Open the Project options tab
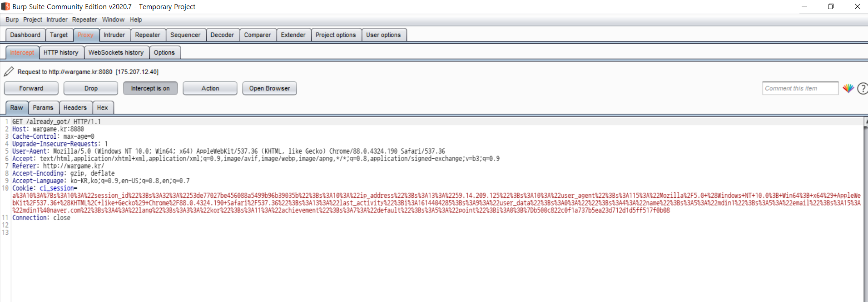 coord(336,35)
